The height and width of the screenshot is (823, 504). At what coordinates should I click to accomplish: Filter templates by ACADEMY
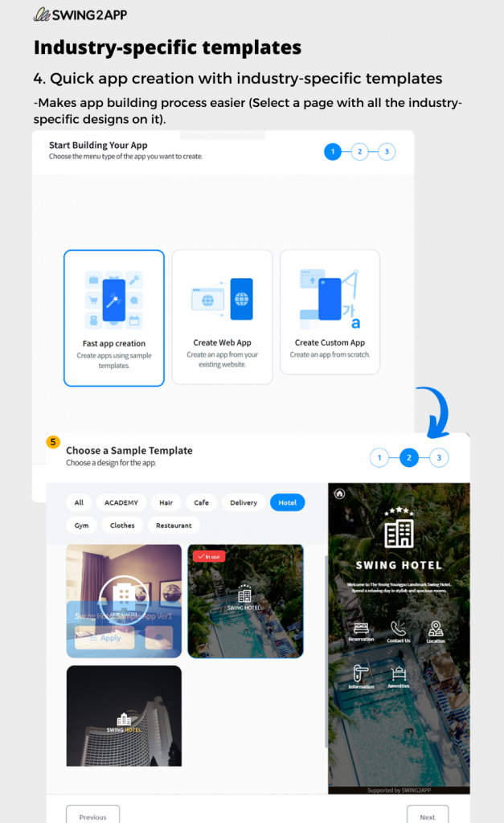tap(121, 502)
